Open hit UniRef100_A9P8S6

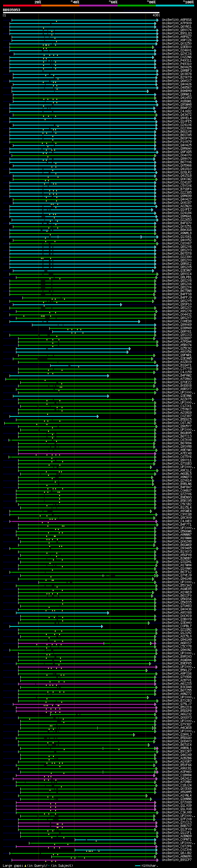176,20
